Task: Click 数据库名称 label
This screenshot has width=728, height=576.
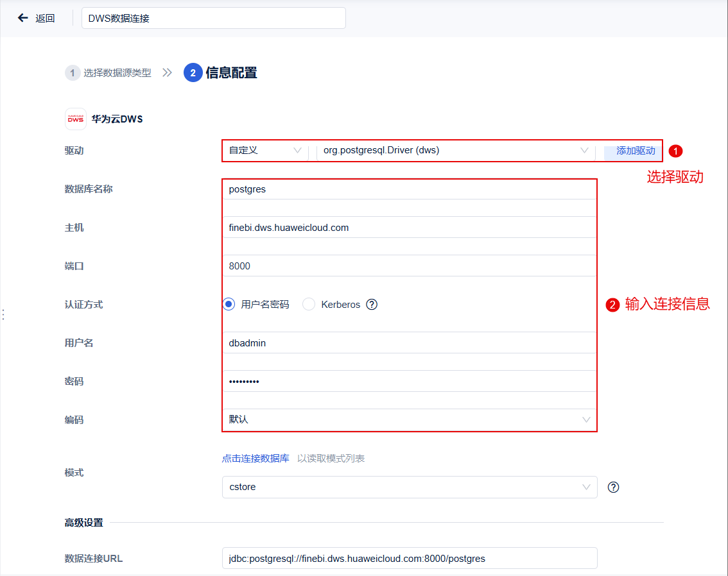Action: coord(89,189)
